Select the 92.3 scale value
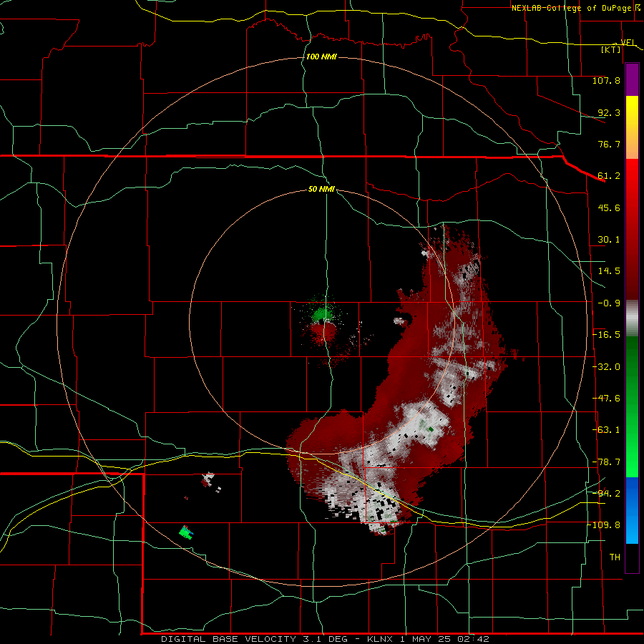 tap(609, 112)
